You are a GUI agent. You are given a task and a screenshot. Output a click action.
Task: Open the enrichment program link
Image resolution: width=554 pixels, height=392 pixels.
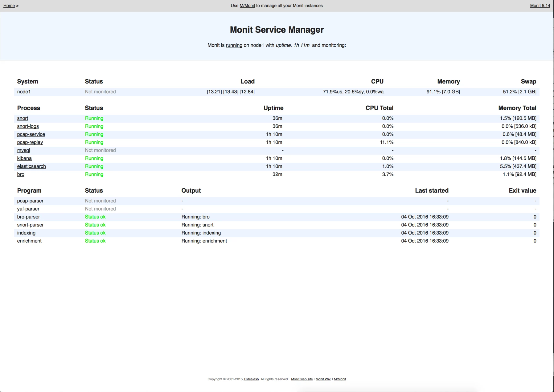click(x=29, y=241)
